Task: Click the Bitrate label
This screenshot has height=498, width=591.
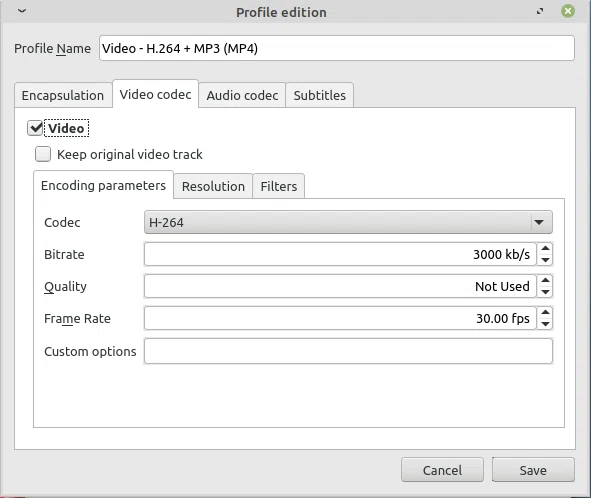Action: pyautogui.click(x=64, y=254)
